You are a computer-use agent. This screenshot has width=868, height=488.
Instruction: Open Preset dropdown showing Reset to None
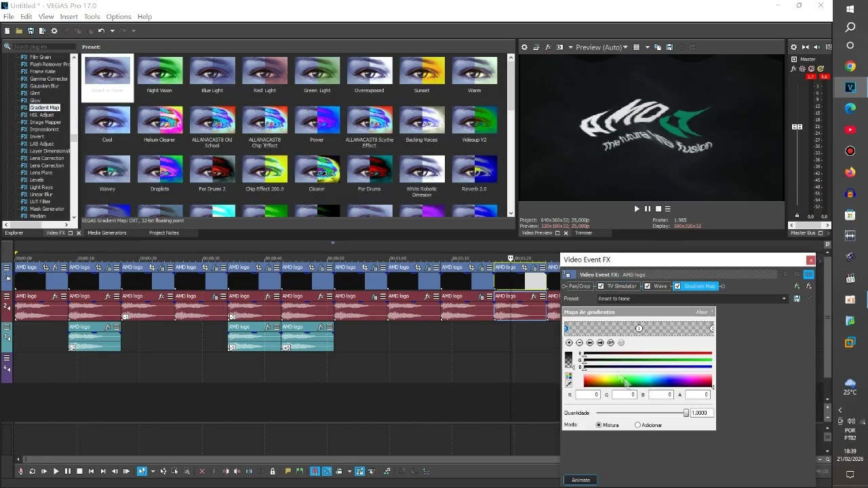tap(692, 298)
